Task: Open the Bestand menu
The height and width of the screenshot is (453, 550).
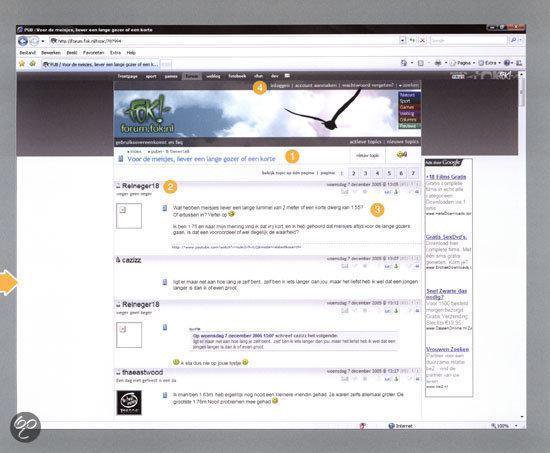Action: point(27,53)
